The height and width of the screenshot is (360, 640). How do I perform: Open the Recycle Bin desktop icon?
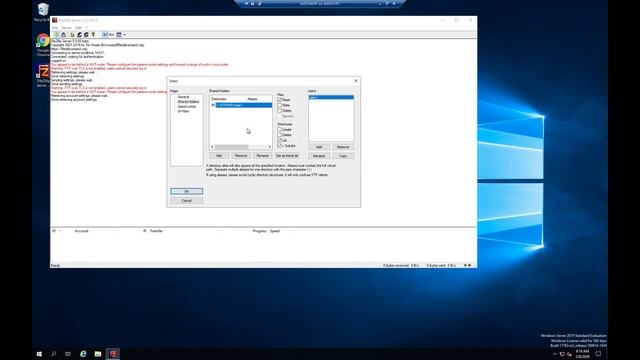[x=42, y=12]
